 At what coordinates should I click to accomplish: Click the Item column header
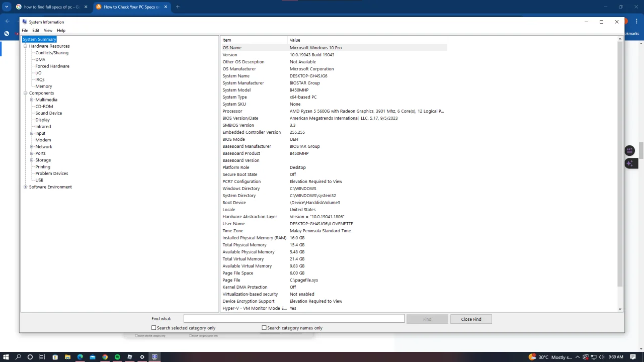254,40
